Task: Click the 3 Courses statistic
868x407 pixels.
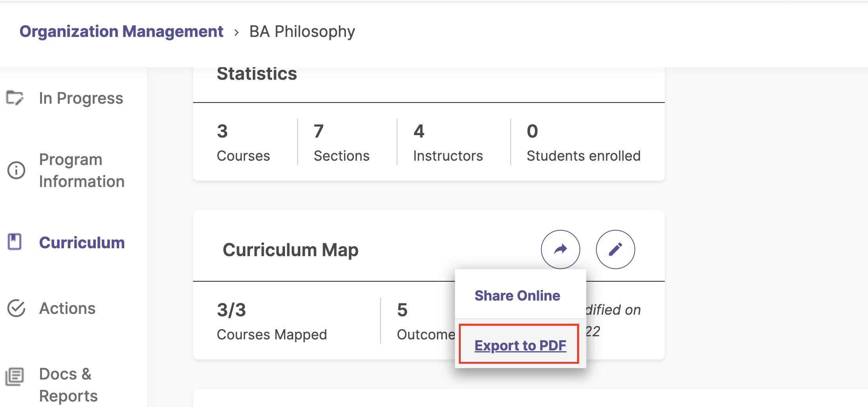Action: click(243, 142)
